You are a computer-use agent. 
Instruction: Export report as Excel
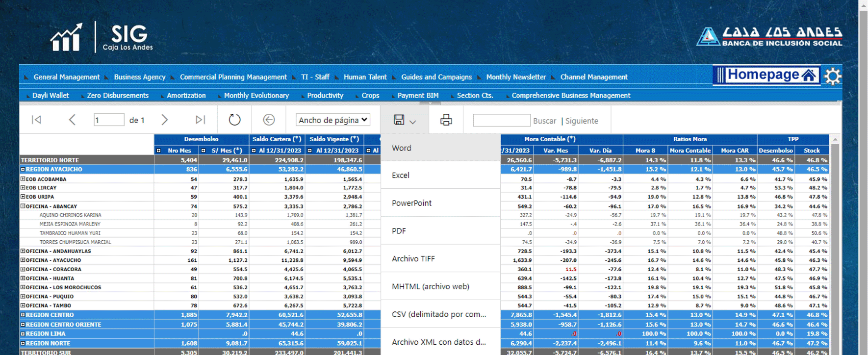tap(440, 175)
